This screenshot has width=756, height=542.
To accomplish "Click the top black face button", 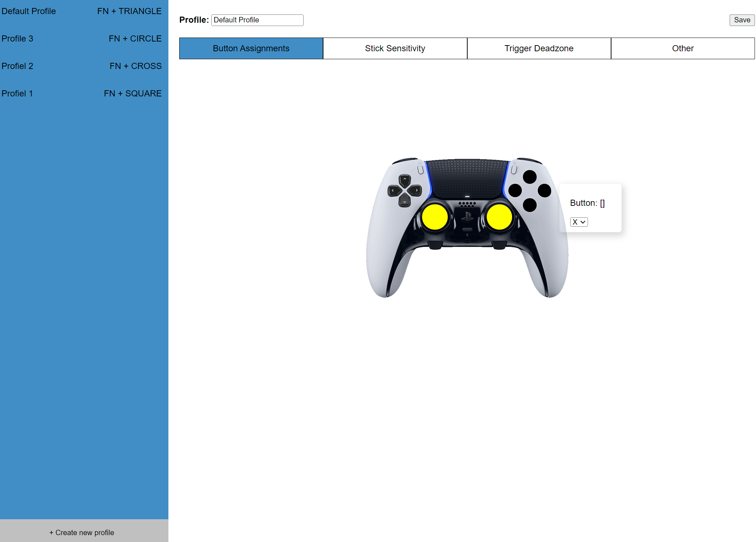I will click(x=529, y=177).
